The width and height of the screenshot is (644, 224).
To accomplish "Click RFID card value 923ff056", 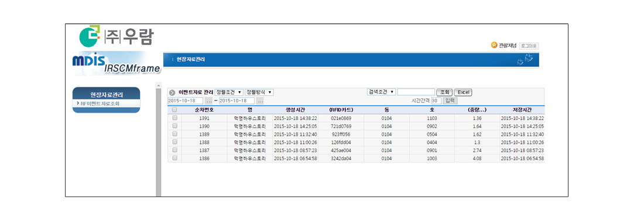I will click(x=341, y=134).
